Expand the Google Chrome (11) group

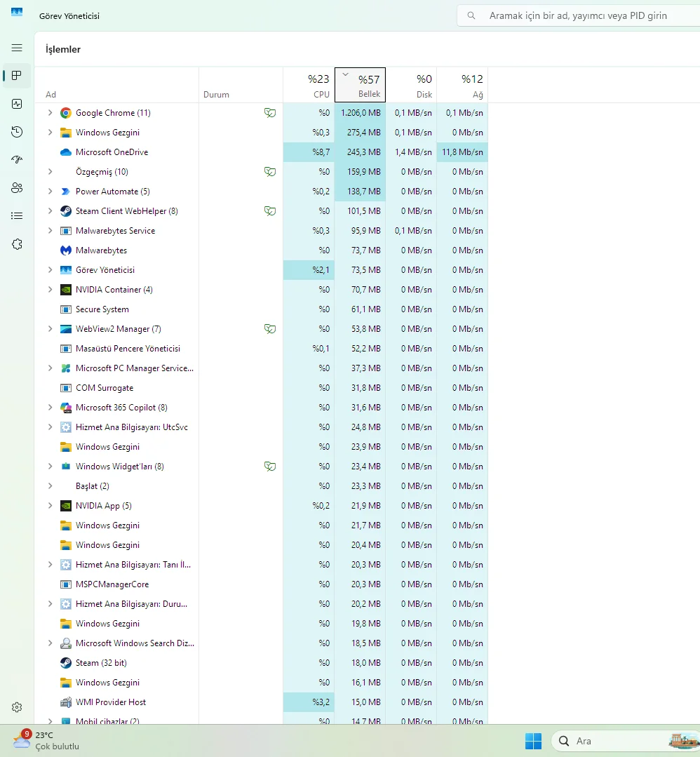point(50,113)
